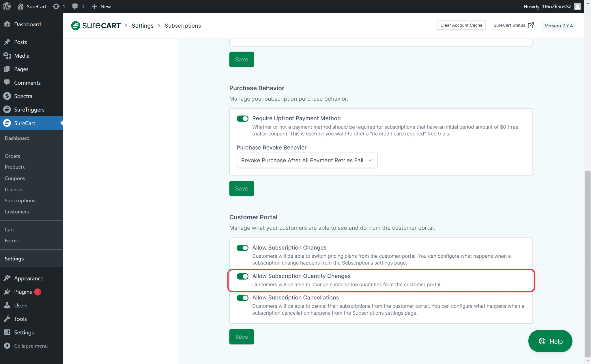Save the Customer Portal settings
The image size is (591, 364).
click(x=241, y=337)
